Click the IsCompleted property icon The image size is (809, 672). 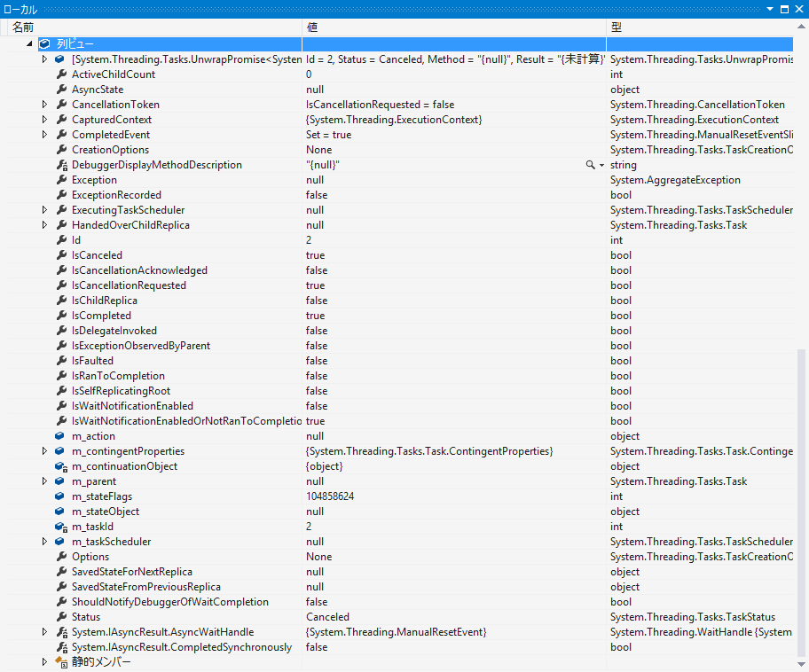61,316
